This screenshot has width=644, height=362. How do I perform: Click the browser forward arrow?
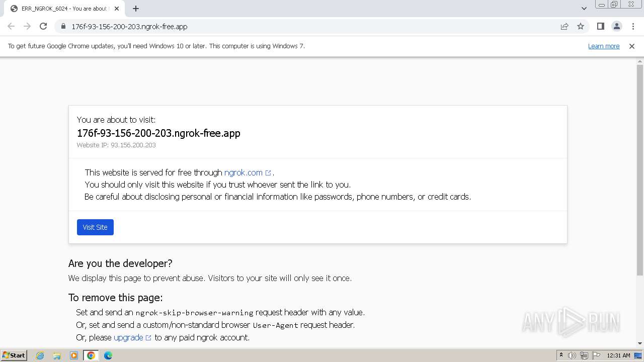point(27,27)
